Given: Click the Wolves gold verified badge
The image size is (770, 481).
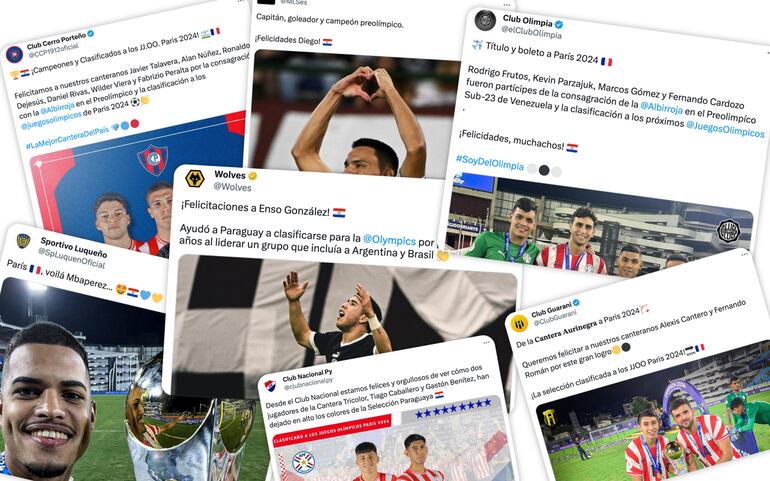Looking at the screenshot, I should 252,175.
